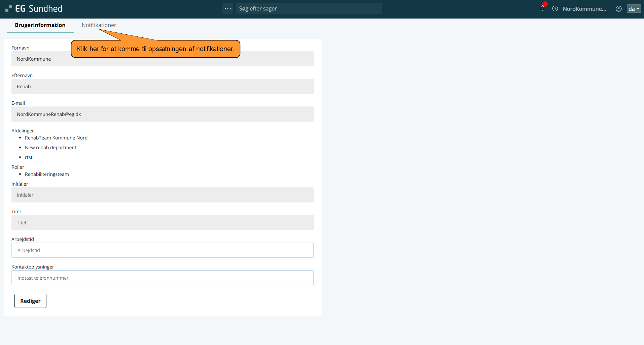Expand the 'da' language dropdown

point(634,9)
